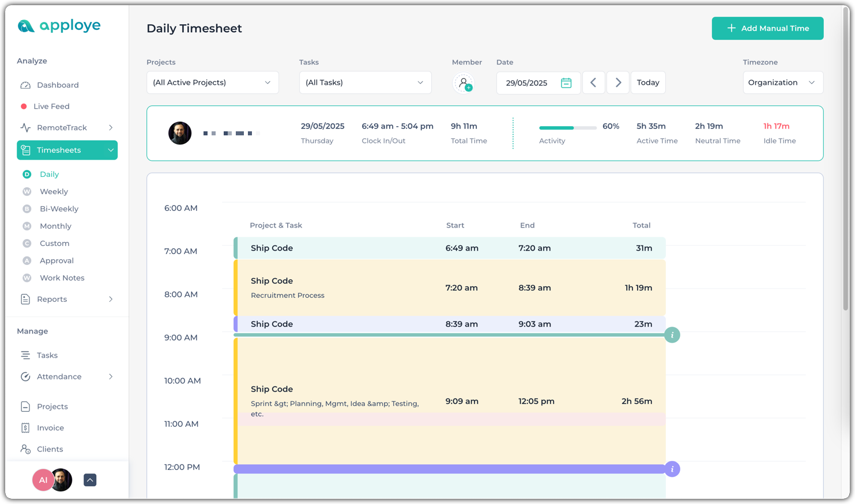Click the 60% activity progress bar

tap(567, 128)
